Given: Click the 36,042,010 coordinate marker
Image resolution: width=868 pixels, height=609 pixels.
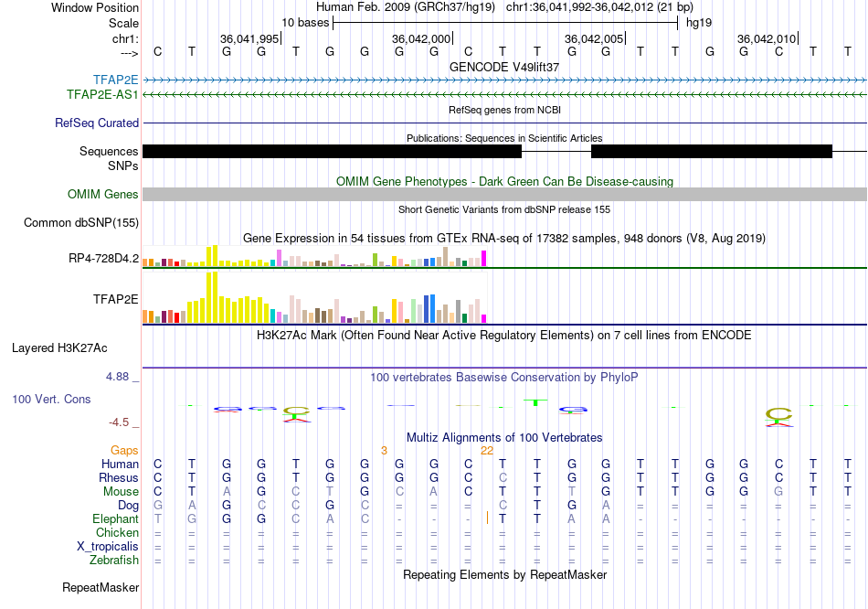Looking at the screenshot, I should (767, 38).
